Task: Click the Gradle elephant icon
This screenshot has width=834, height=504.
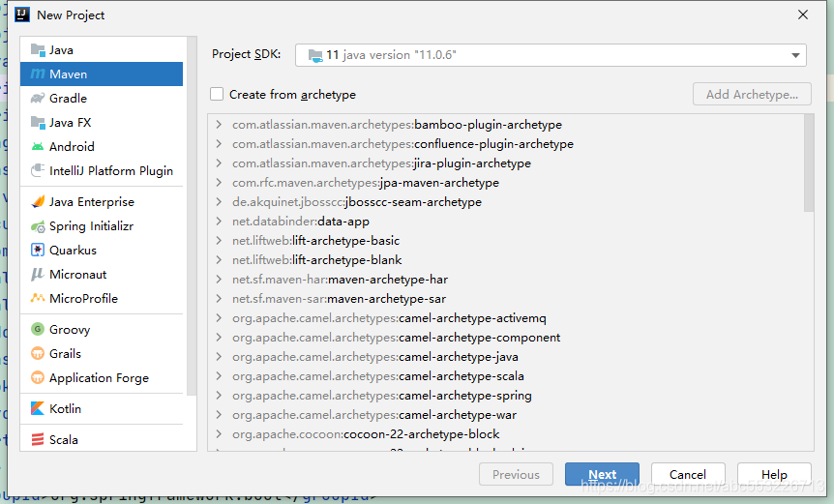Action: click(x=38, y=99)
